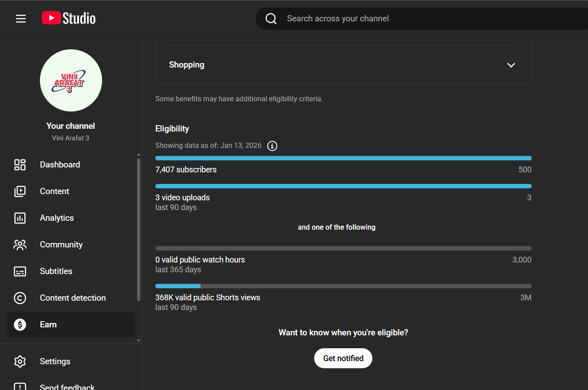This screenshot has height=390, width=588.
Task: Click the Analytics chart icon
Action: 20,218
